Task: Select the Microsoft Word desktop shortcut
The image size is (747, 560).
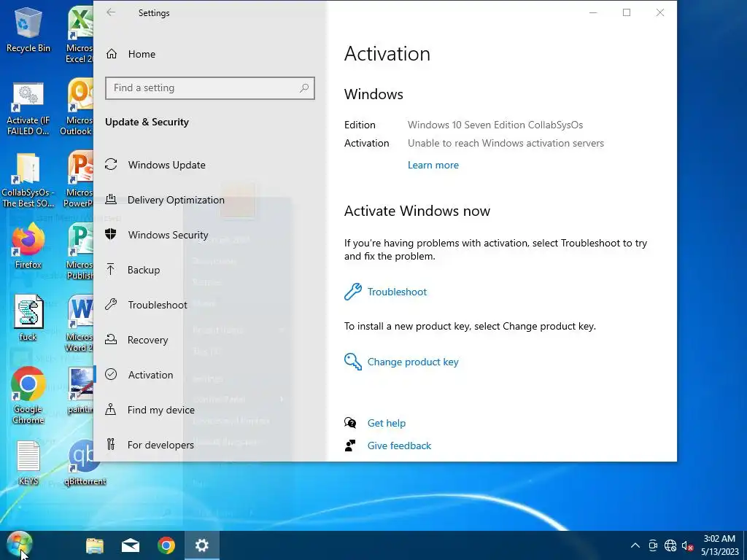Action: click(80, 324)
